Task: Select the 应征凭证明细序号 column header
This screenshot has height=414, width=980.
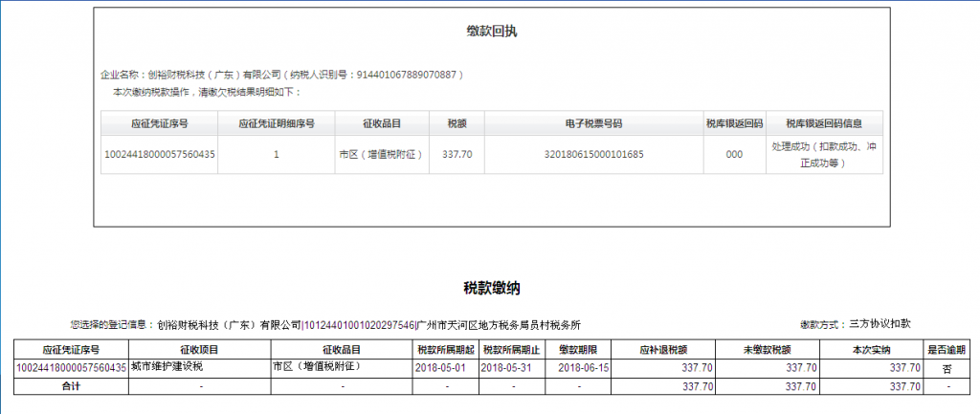Action: [276, 123]
